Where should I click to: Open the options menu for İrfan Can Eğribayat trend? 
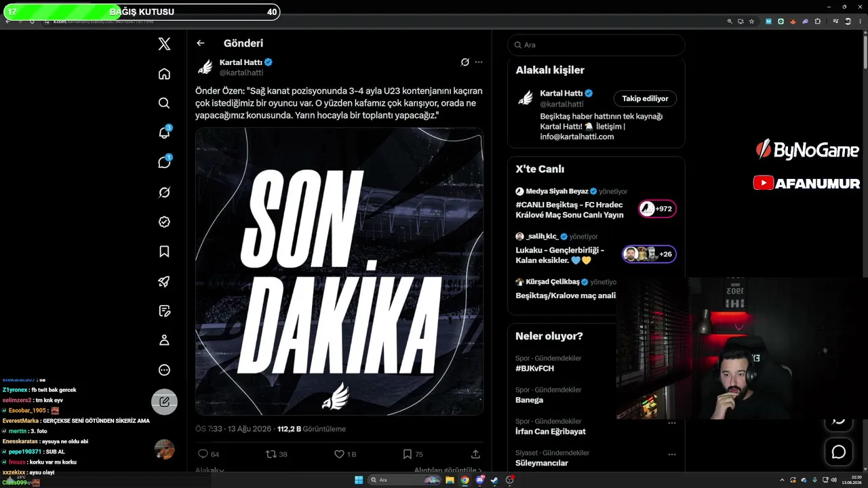click(x=672, y=423)
